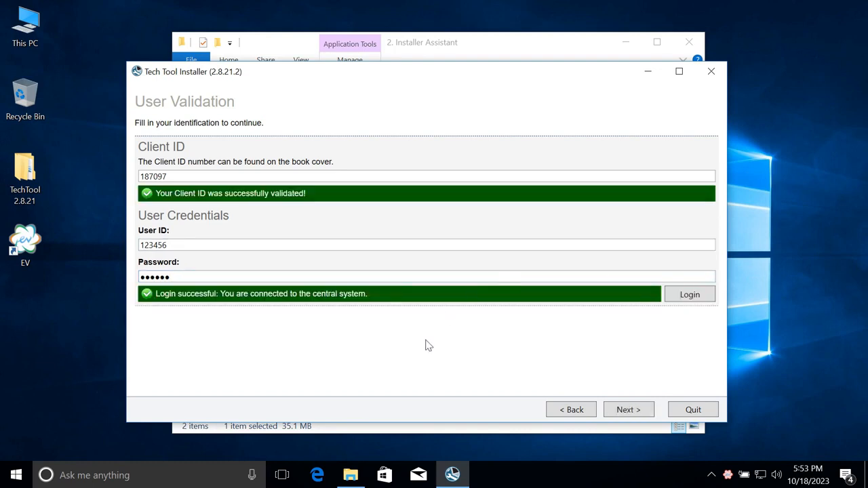Open the Action Center notification icon
868x488 pixels.
click(847, 474)
